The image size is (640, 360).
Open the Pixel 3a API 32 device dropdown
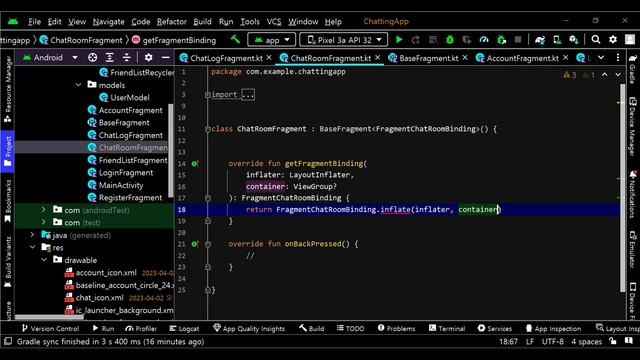point(344,40)
